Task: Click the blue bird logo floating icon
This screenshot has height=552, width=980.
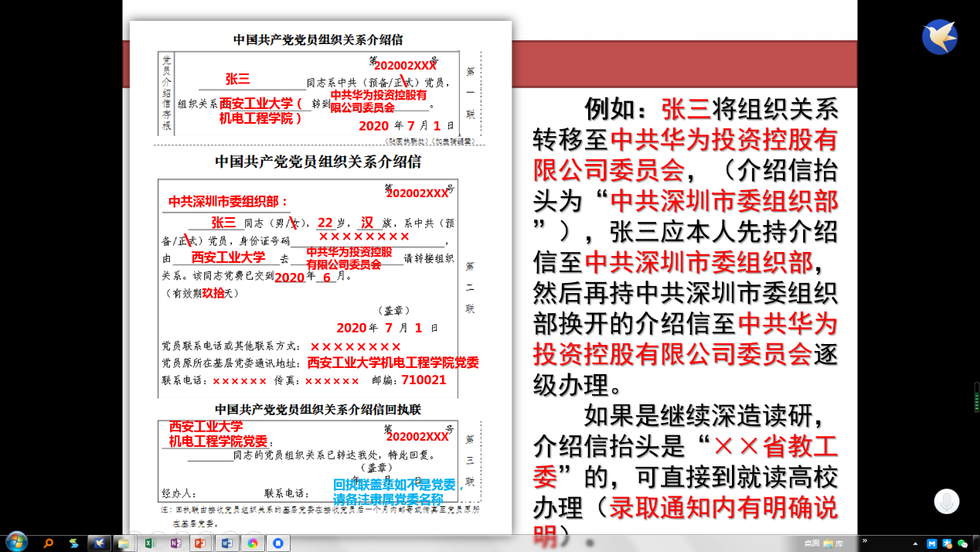Action: pyautogui.click(x=940, y=37)
